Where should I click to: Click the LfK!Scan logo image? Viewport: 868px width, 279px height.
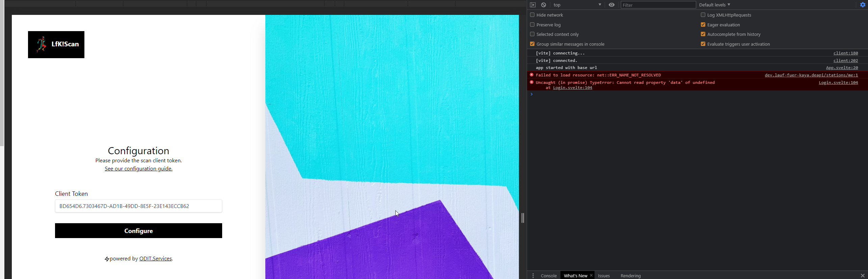[56, 45]
